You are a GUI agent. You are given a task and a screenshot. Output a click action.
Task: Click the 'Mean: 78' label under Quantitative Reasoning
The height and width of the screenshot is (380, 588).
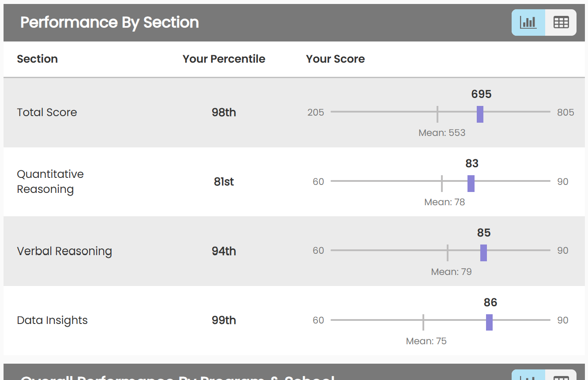(445, 202)
